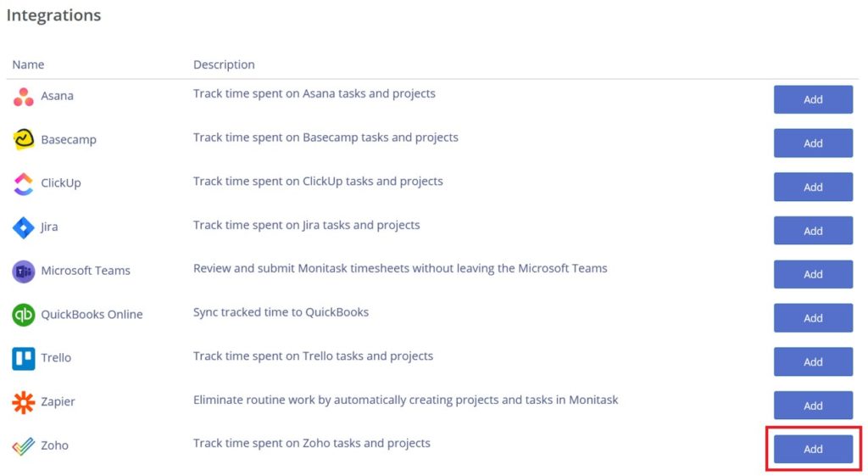Click the ClickUp logo icon
Image resolution: width=868 pixels, height=476 pixels.
[x=24, y=183]
